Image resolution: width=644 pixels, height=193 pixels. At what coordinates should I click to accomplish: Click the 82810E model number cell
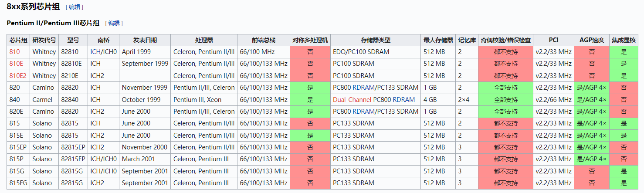pos(73,64)
